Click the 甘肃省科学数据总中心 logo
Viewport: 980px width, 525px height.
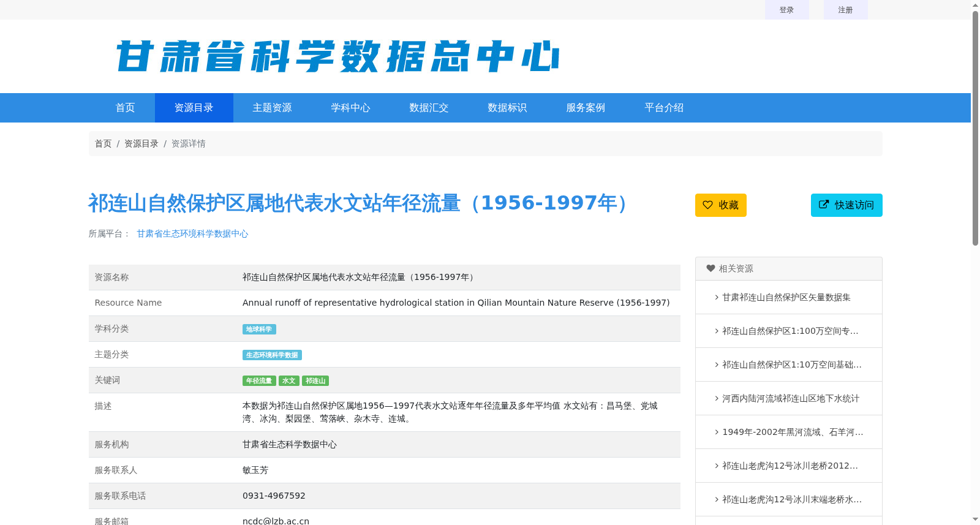[337, 56]
